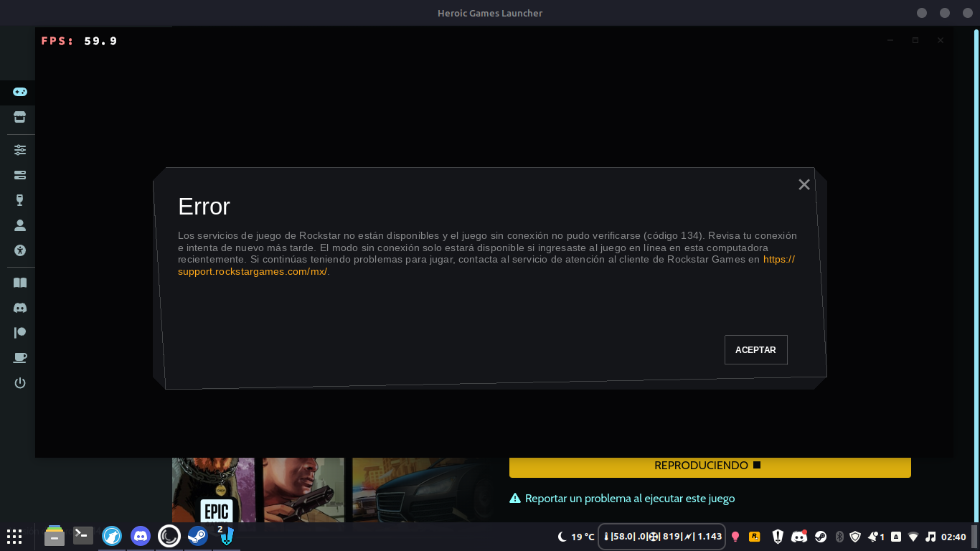
Task: Click the REPRODUCIENDO stop button
Action: tap(710, 466)
